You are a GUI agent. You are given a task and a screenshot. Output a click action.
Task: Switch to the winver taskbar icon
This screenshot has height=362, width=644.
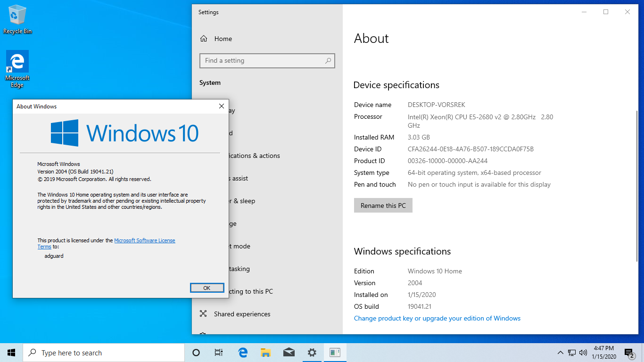point(335,353)
